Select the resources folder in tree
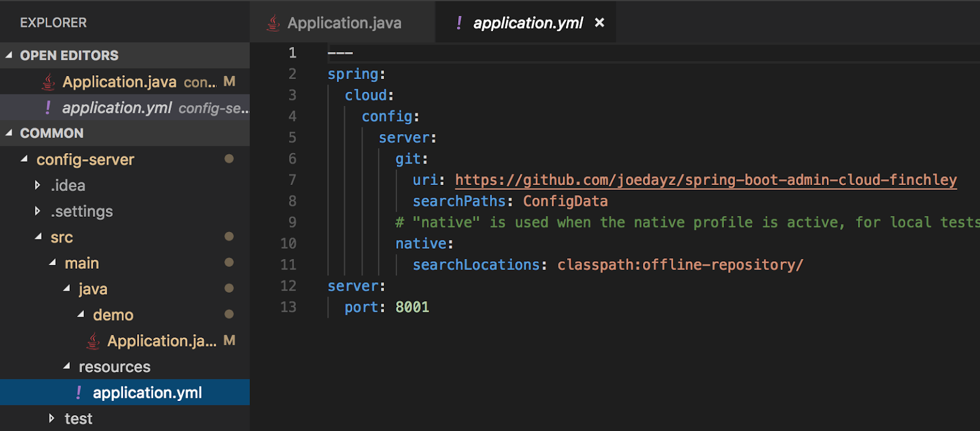The image size is (980, 431). [x=115, y=367]
